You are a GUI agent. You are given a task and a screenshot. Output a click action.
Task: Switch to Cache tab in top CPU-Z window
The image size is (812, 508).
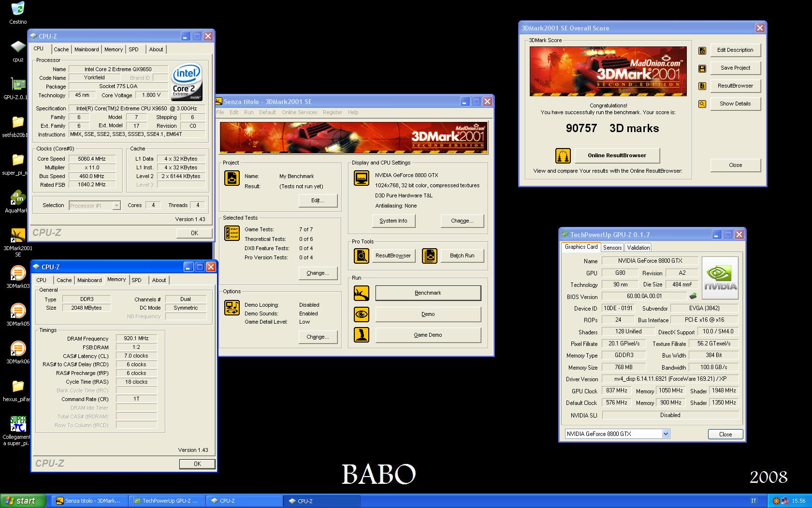[x=61, y=49]
